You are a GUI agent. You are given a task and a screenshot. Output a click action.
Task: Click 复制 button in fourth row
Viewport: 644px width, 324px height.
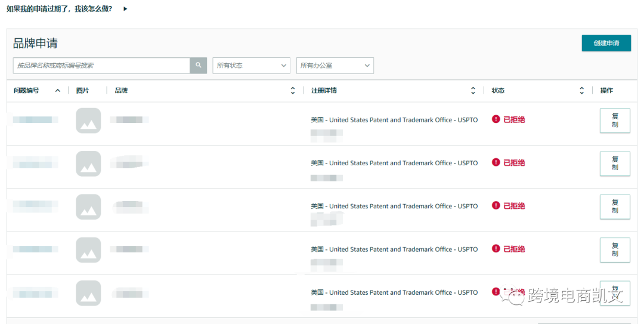(615, 250)
